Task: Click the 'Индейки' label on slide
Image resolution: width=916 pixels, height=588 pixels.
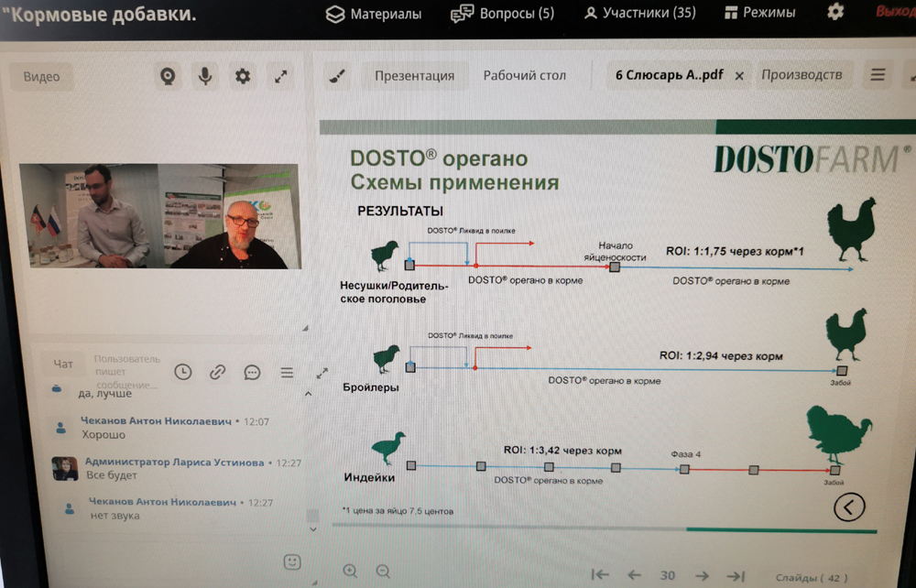Action: [369, 477]
